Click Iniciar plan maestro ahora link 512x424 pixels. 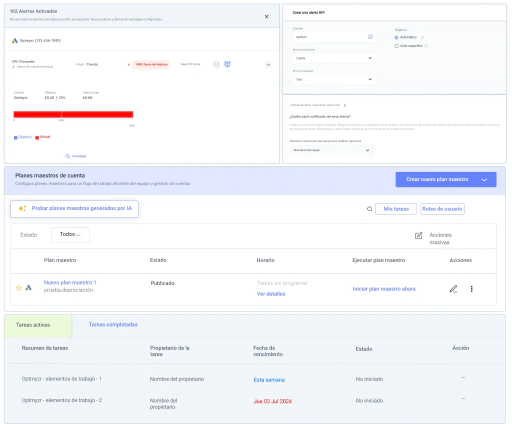pyautogui.click(x=384, y=289)
